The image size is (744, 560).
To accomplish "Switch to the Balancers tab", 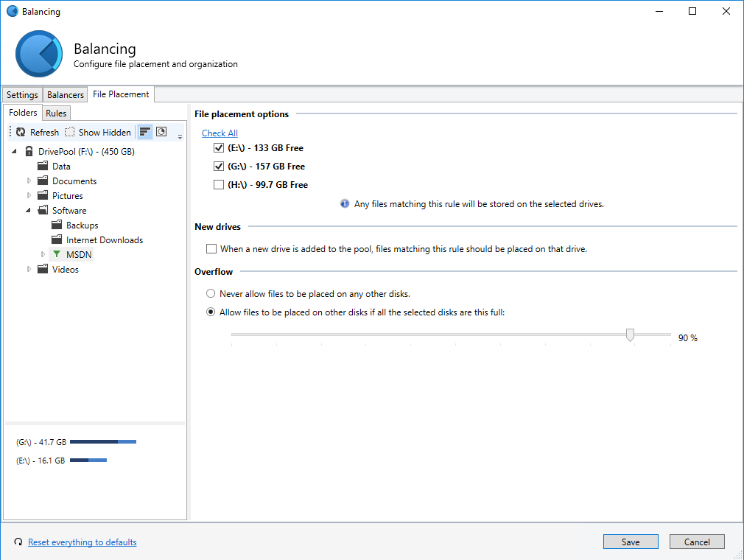I will pyautogui.click(x=65, y=95).
